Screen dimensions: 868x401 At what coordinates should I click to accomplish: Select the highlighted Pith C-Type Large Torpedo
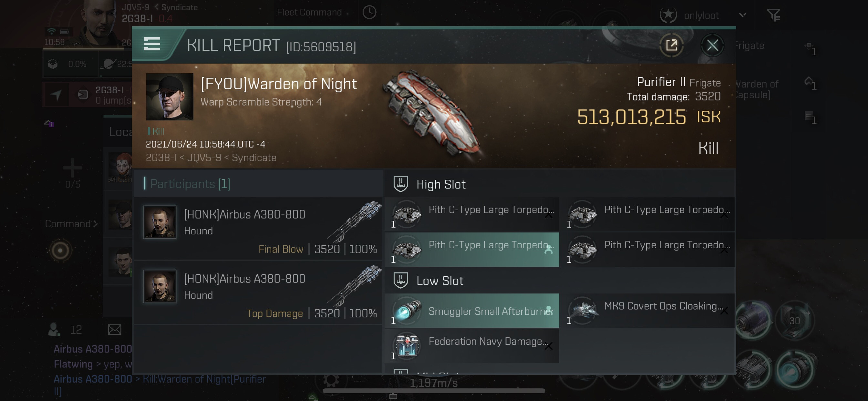click(x=471, y=249)
